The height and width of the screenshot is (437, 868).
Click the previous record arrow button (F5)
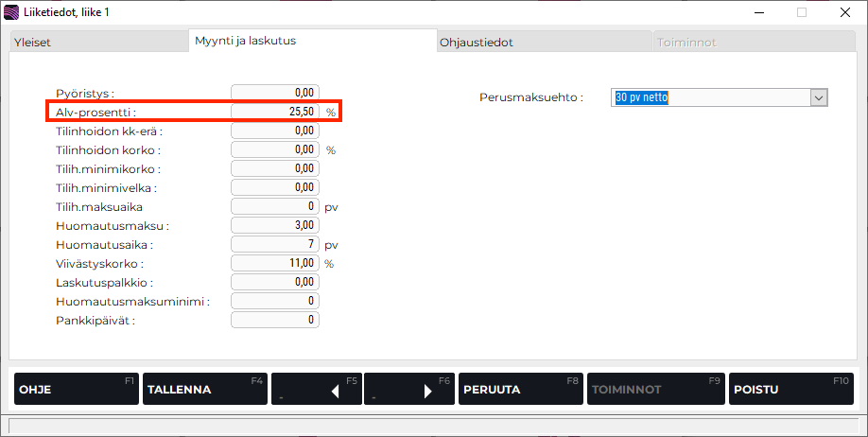click(316, 389)
